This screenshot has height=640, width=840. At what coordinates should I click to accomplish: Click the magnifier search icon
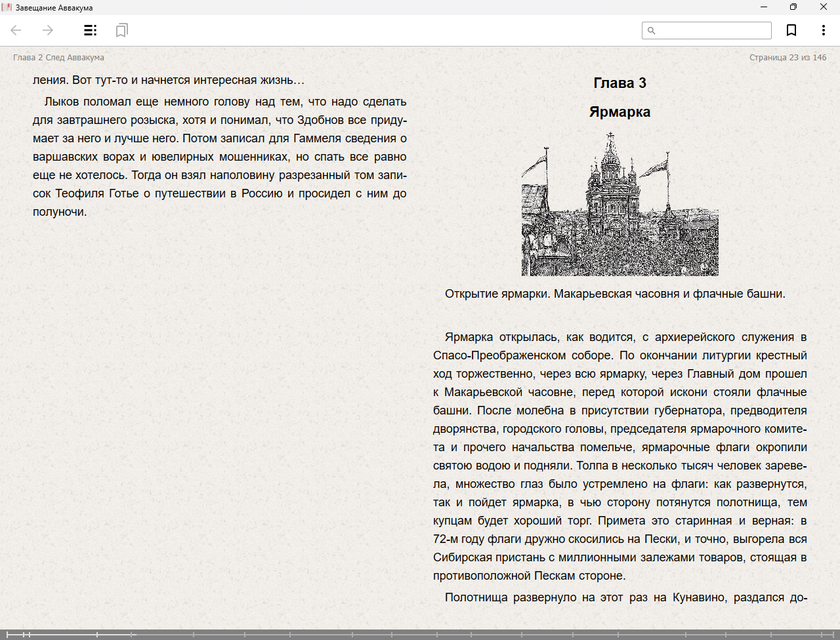pyautogui.click(x=651, y=31)
